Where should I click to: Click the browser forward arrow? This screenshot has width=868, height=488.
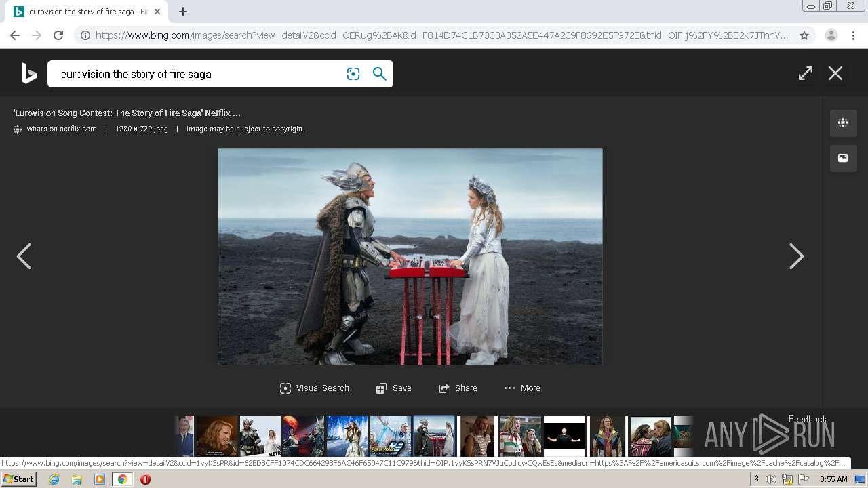pos(37,35)
